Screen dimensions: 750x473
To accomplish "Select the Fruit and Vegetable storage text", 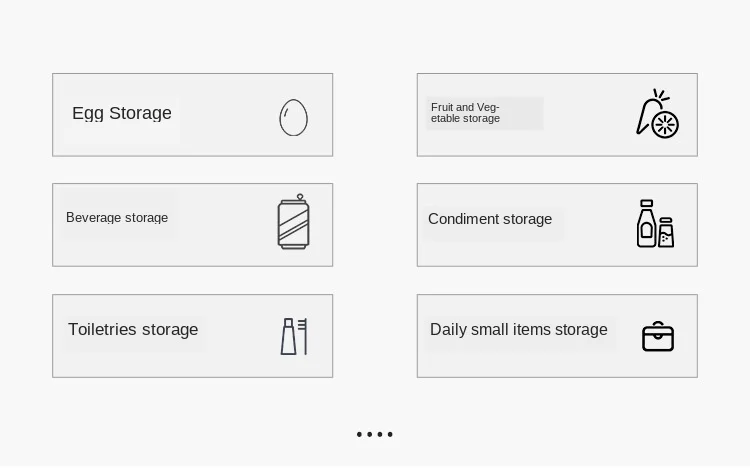I will pos(465,113).
